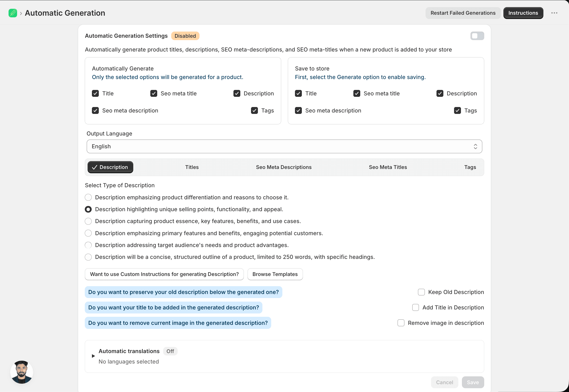
Task: Click the green app logo icon
Action: click(13, 13)
